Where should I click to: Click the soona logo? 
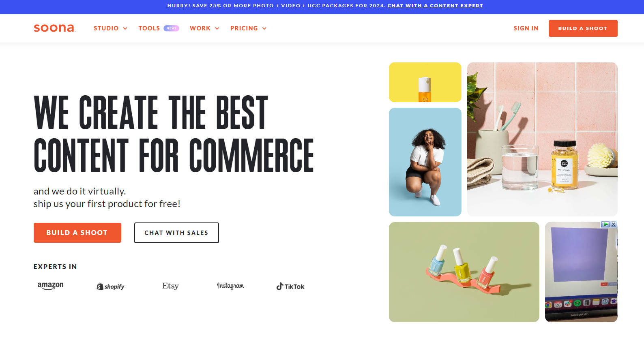pos(54,28)
